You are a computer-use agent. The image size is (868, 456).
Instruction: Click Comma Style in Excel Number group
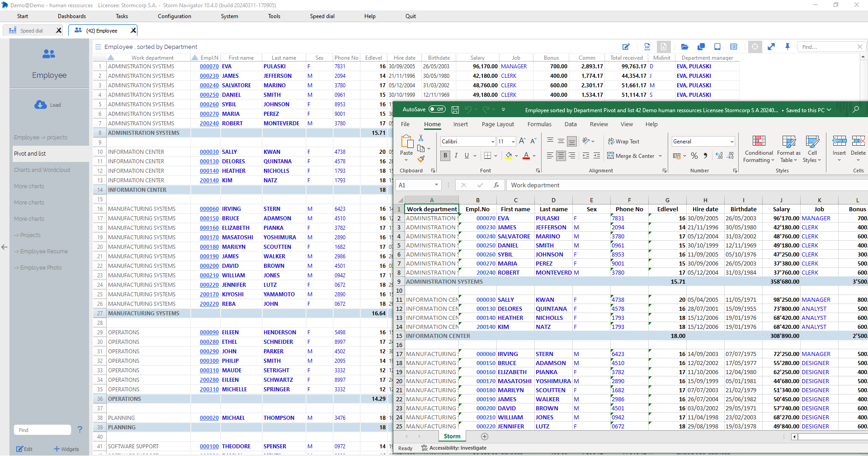pos(705,156)
